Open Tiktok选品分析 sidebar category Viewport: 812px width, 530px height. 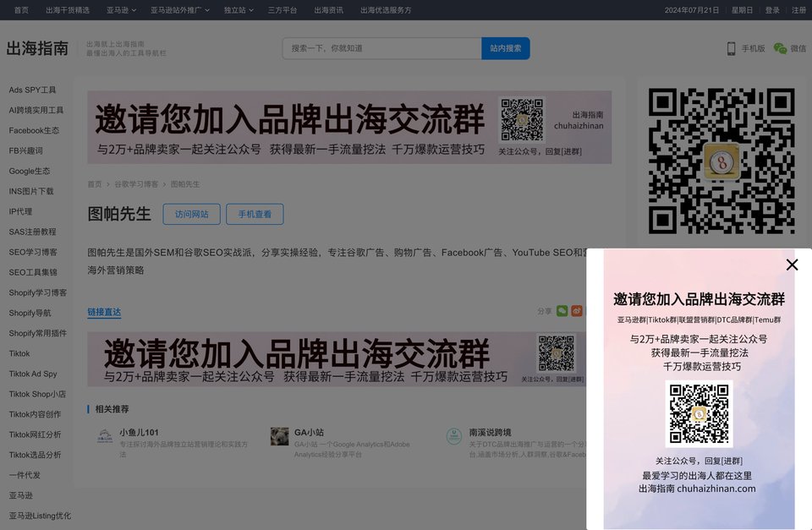[x=35, y=455]
